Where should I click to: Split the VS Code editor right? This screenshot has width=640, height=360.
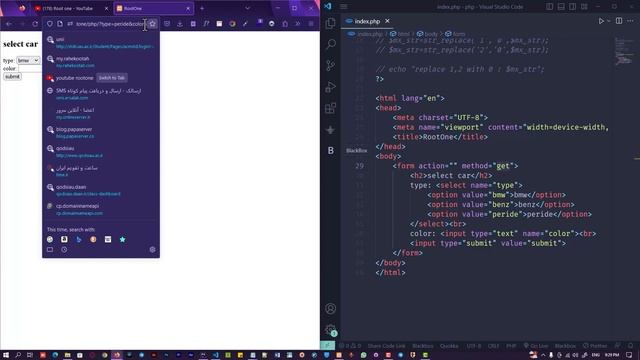[619, 21]
